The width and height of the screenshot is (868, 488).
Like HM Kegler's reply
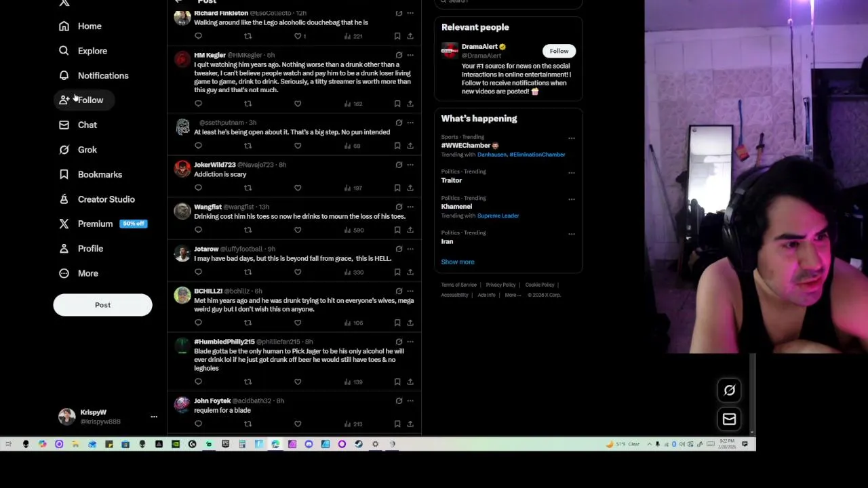(x=298, y=104)
